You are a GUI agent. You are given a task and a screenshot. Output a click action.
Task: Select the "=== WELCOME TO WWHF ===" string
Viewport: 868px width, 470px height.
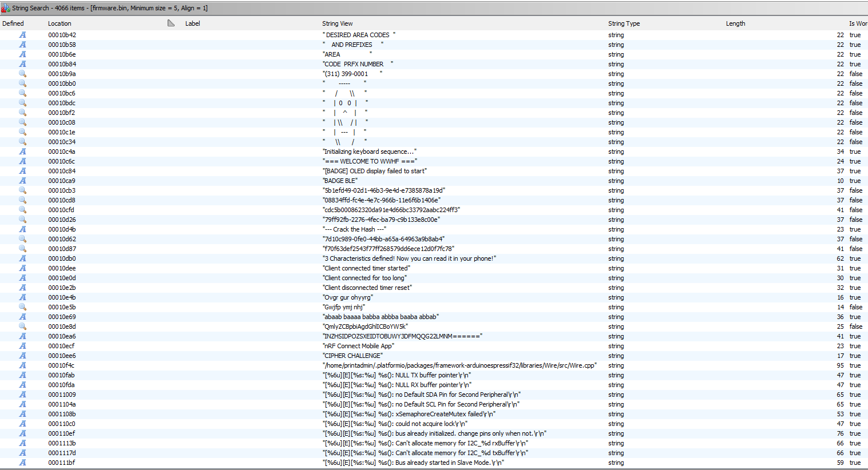click(370, 161)
